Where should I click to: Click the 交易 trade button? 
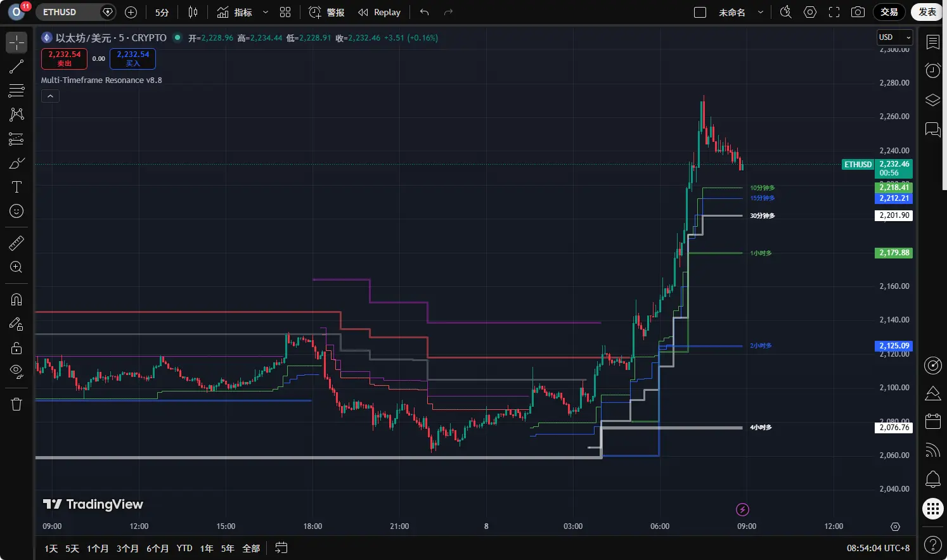pos(889,12)
